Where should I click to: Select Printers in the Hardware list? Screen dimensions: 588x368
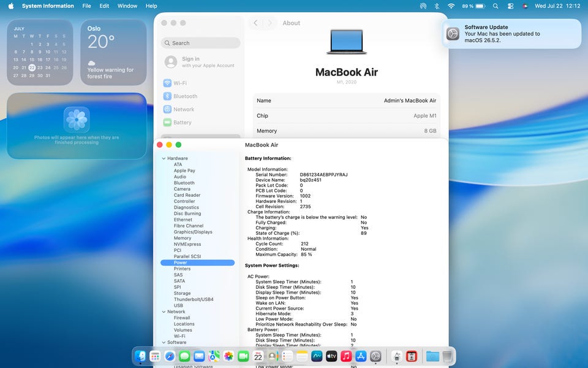(182, 269)
